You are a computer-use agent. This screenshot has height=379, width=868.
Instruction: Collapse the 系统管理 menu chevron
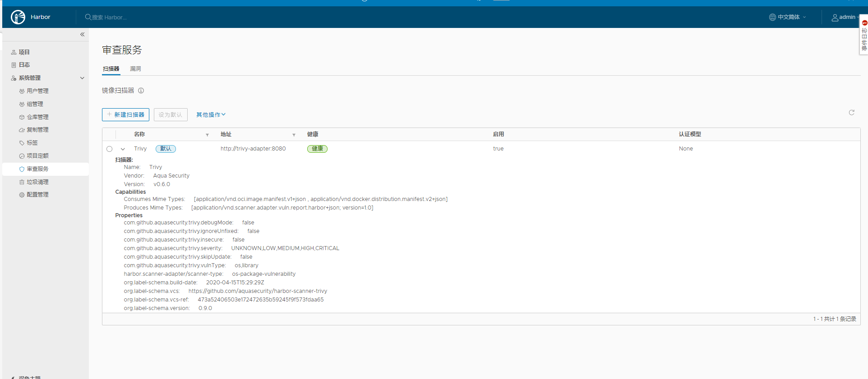pos(82,78)
